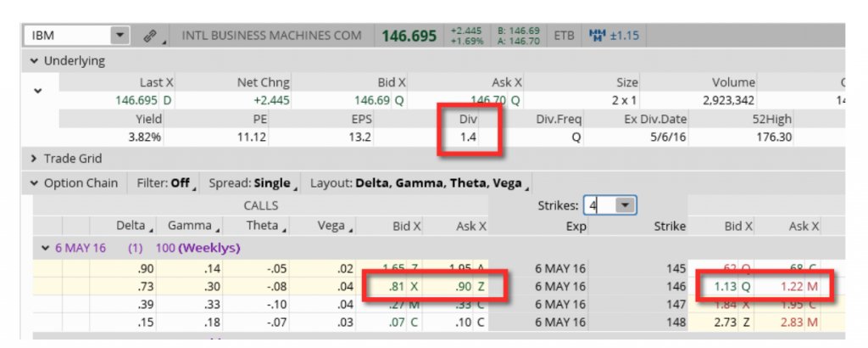The image size is (868, 348).
Task: Click the calls Ask X column header
Action: tap(471, 226)
